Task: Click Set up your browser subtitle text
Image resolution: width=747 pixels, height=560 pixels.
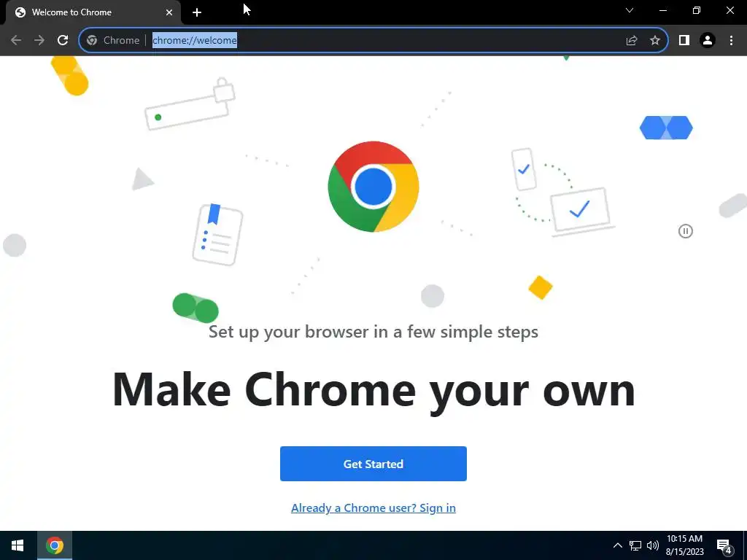Action: pyautogui.click(x=373, y=332)
